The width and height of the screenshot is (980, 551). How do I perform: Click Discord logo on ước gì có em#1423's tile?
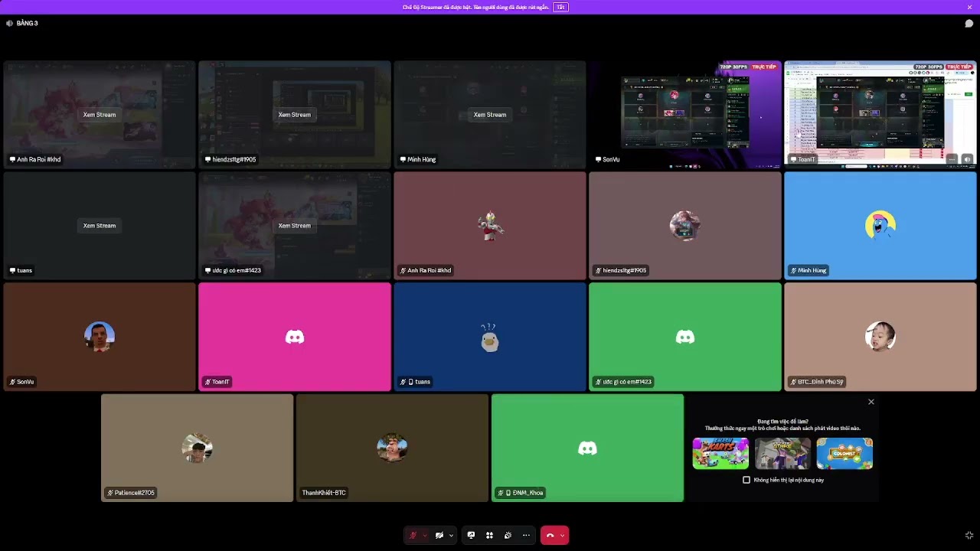tap(685, 337)
